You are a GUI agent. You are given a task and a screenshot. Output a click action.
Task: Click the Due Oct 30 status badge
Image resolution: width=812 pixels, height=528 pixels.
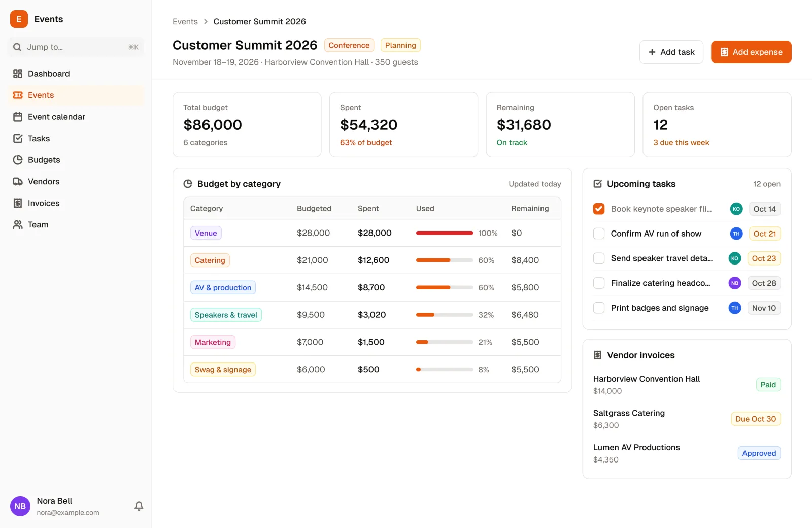[756, 419]
